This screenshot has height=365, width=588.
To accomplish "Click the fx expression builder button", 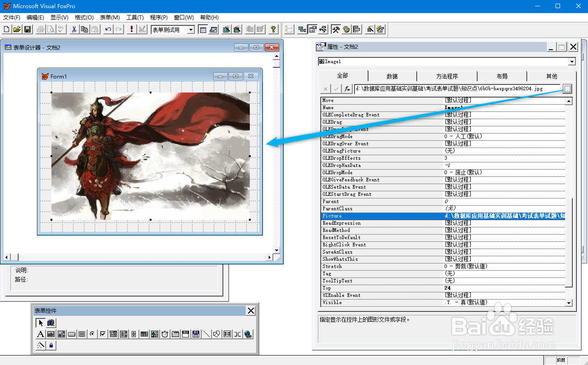I will 347,89.
